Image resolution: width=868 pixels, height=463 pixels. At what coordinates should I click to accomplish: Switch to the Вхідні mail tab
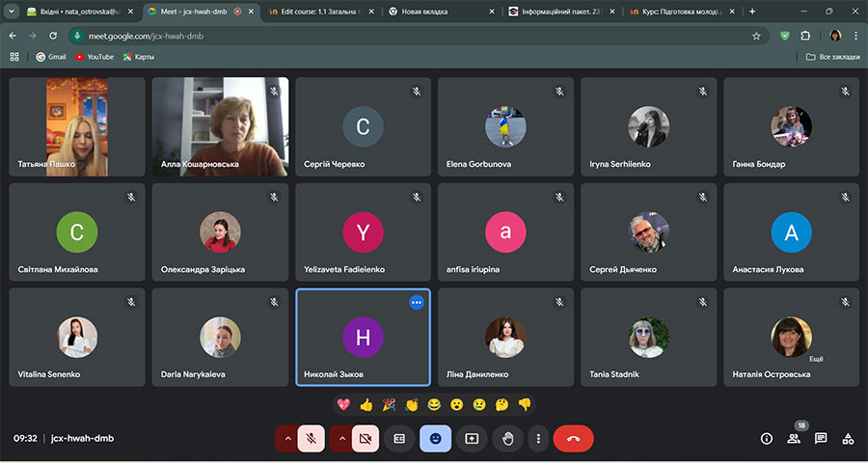coord(80,11)
